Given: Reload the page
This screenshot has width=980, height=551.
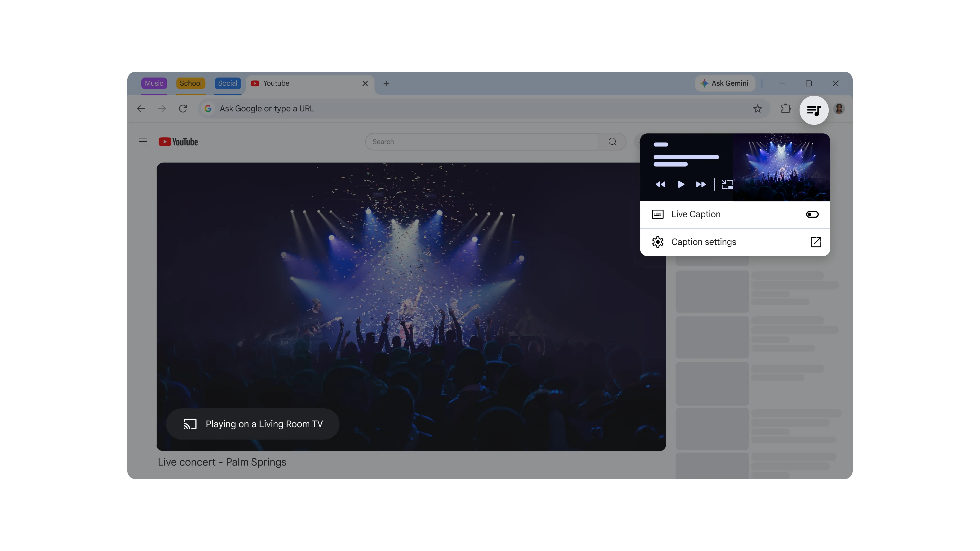Looking at the screenshot, I should pos(183,109).
